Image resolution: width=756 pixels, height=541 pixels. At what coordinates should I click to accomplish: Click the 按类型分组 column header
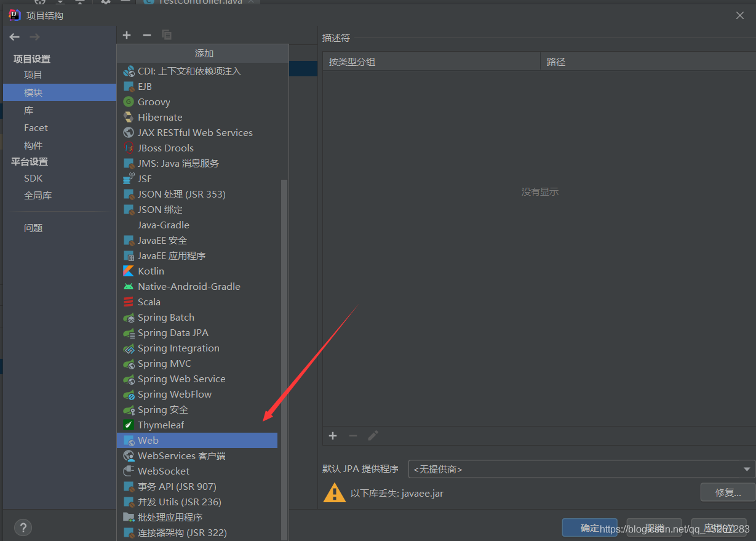431,62
